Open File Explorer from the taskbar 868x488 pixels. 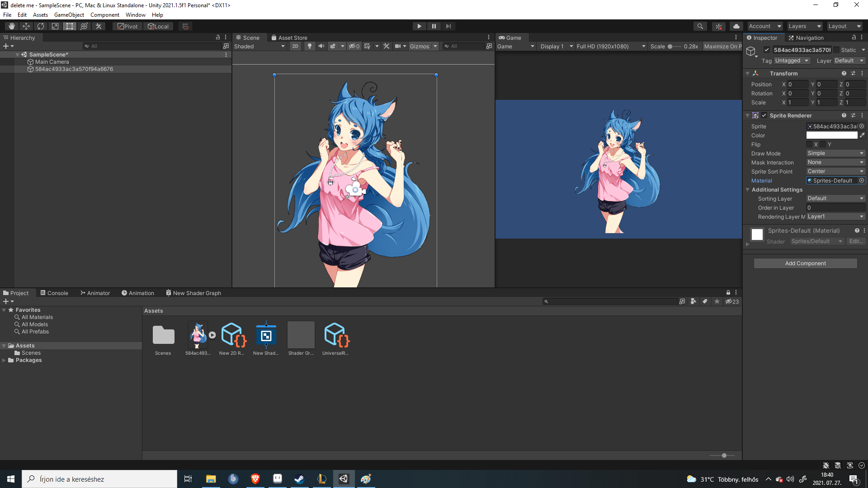[x=211, y=479]
